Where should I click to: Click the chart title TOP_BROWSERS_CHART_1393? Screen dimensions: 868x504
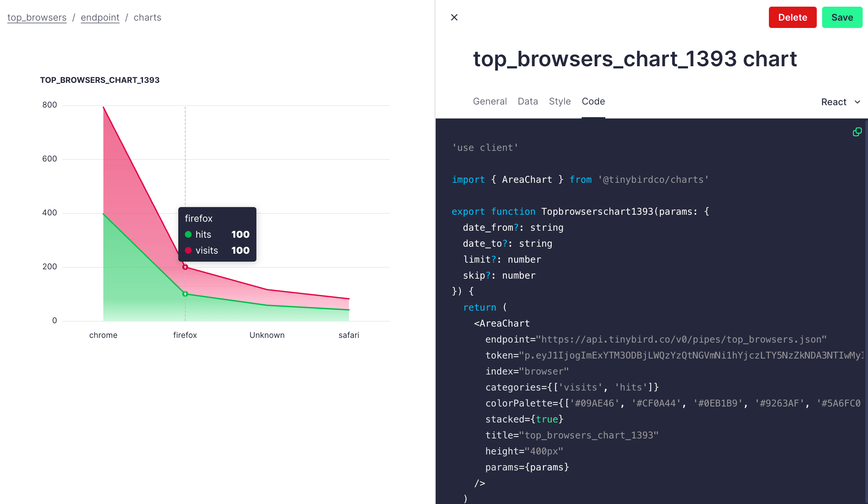[x=99, y=80]
